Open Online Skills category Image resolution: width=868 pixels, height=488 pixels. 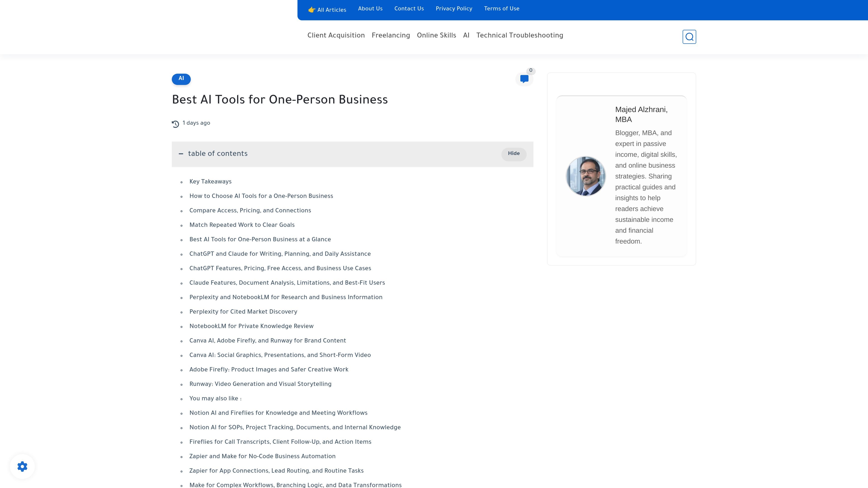(x=436, y=36)
